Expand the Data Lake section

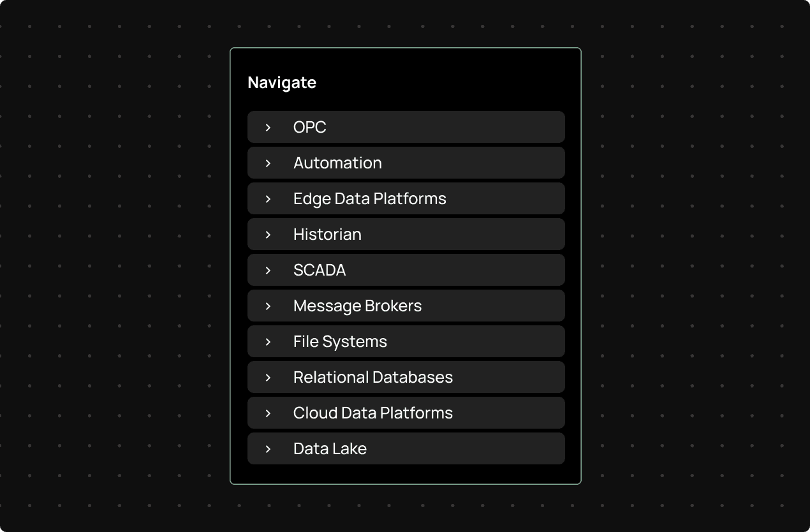(267, 448)
